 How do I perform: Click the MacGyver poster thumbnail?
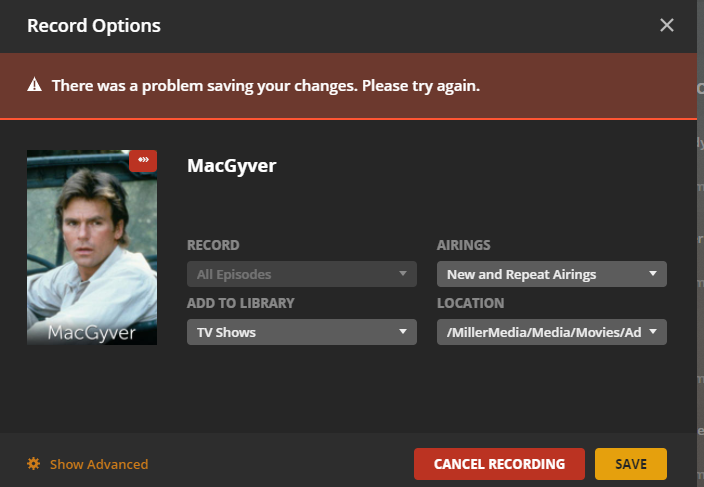coord(92,247)
